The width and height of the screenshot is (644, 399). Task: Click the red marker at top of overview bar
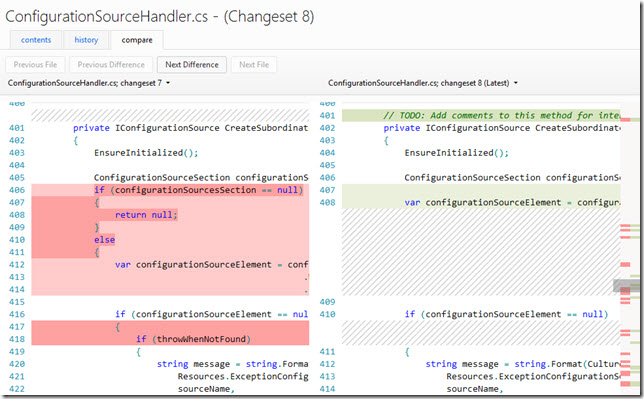[625, 120]
